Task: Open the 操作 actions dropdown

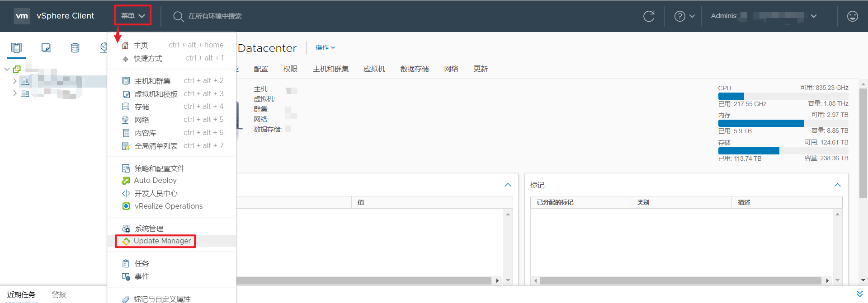Action: 325,47
